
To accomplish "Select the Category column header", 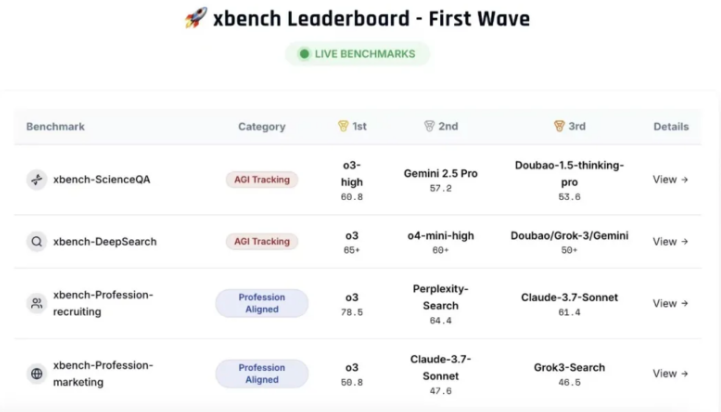I will click(x=261, y=127).
